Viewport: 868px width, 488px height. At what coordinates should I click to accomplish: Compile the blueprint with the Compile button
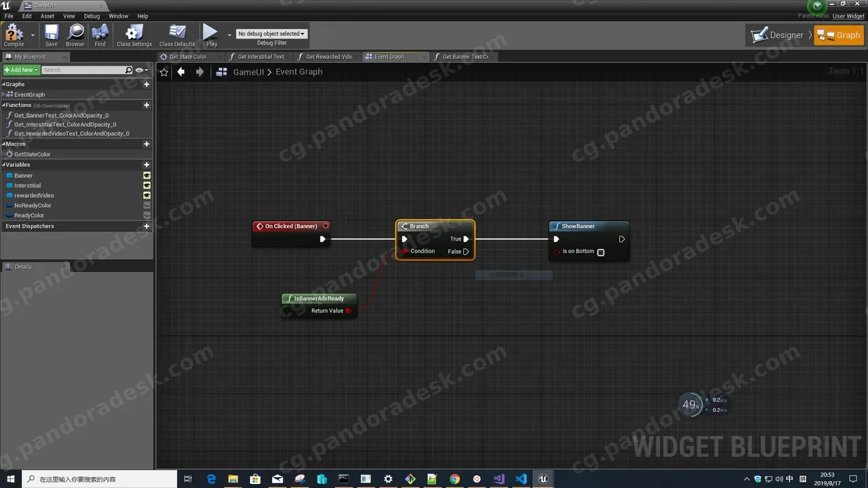click(14, 35)
